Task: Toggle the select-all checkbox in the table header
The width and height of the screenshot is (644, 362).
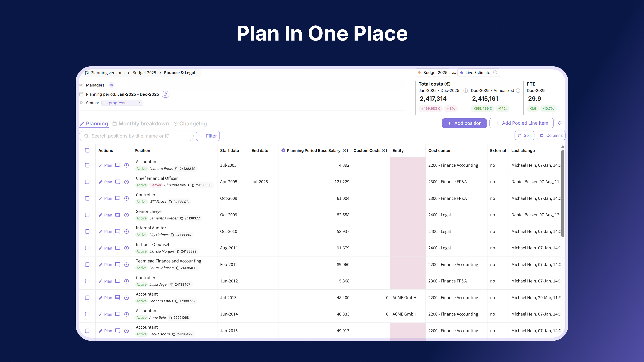Action: pos(87,150)
